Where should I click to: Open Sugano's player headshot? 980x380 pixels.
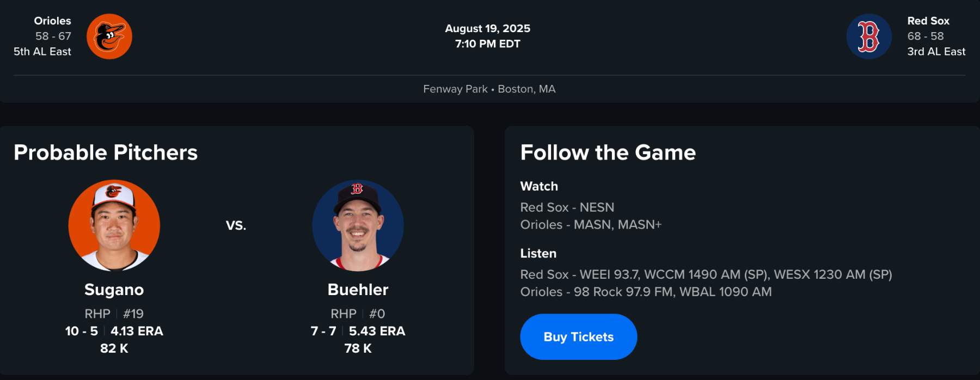114,225
